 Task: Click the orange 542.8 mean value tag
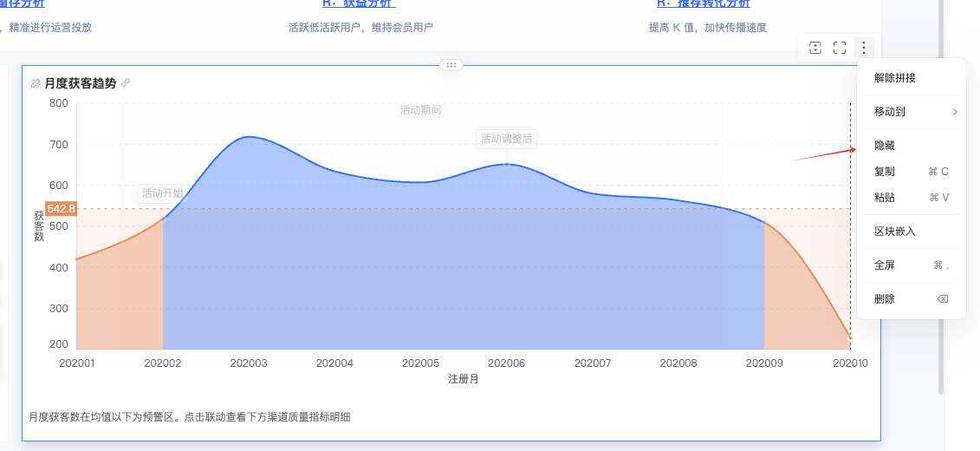pyautogui.click(x=61, y=208)
